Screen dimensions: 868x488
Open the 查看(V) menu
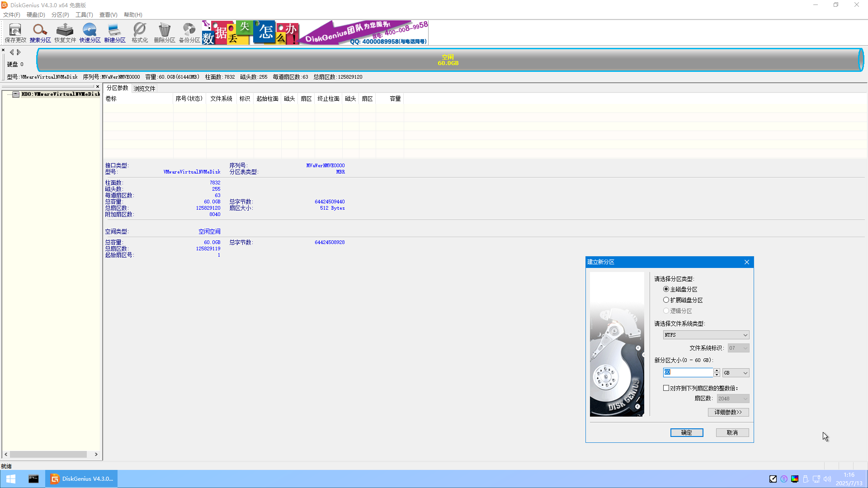(x=108, y=15)
